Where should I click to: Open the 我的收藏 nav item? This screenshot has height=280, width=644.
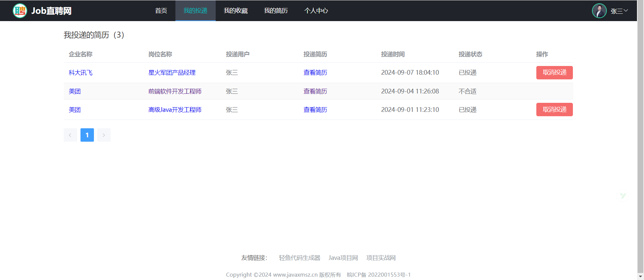pyautogui.click(x=236, y=11)
